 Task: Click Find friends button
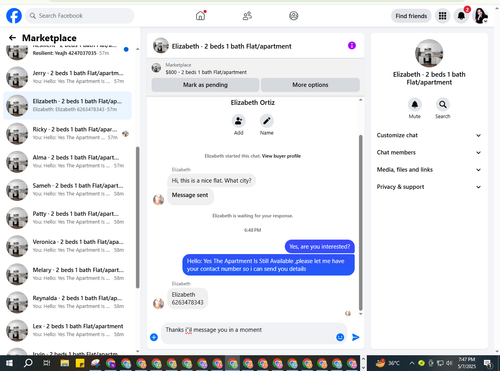(x=411, y=16)
